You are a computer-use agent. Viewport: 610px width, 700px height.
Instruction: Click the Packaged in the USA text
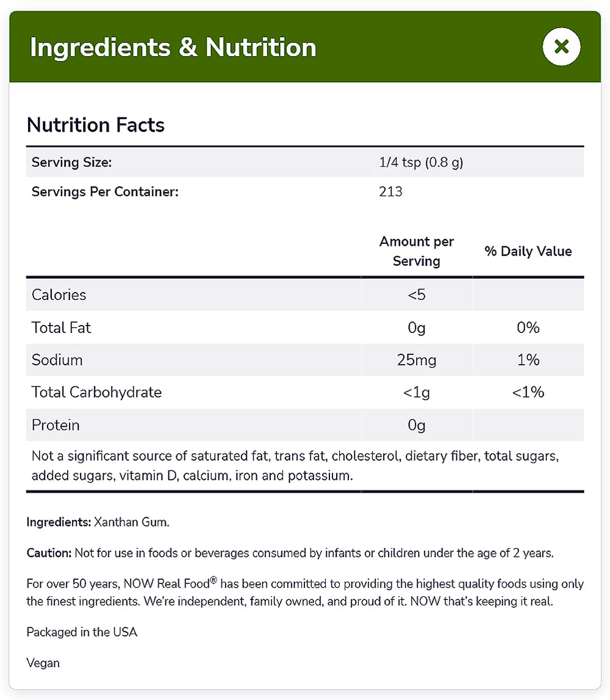(82, 632)
